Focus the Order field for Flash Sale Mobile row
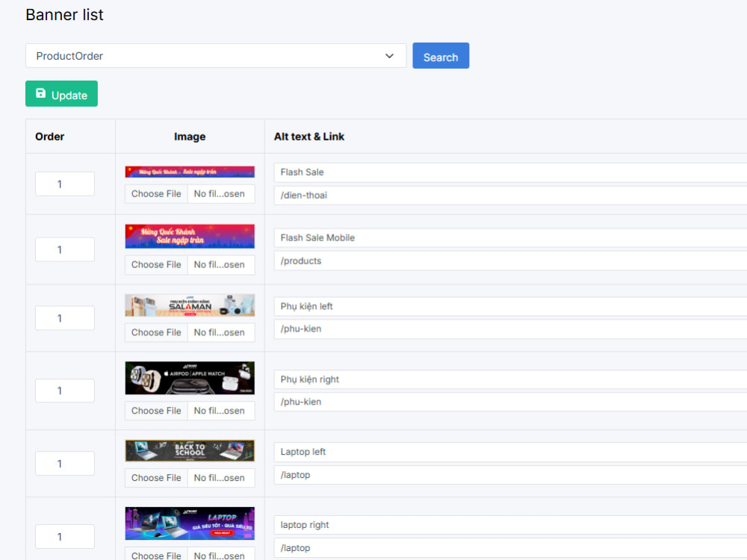This screenshot has width=747, height=560. [65, 249]
